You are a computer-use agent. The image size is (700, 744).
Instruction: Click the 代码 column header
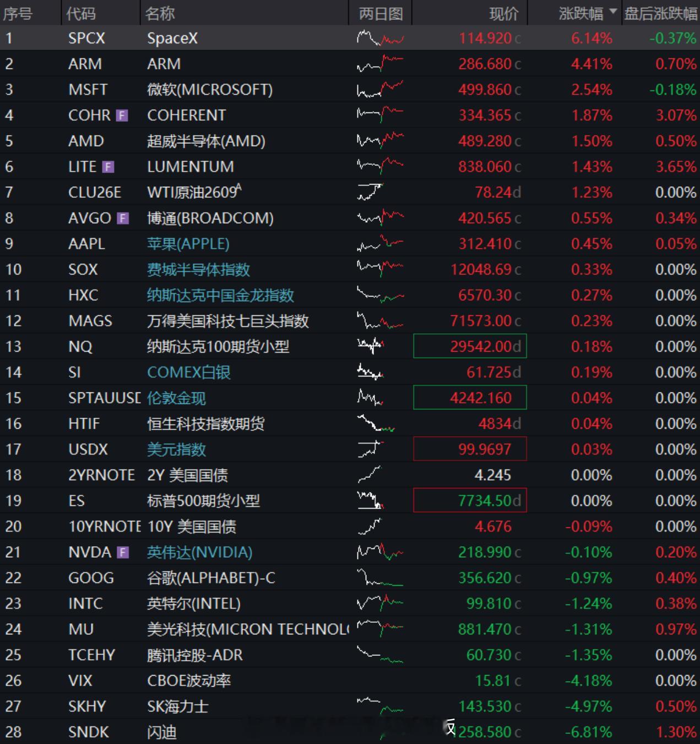(81, 13)
